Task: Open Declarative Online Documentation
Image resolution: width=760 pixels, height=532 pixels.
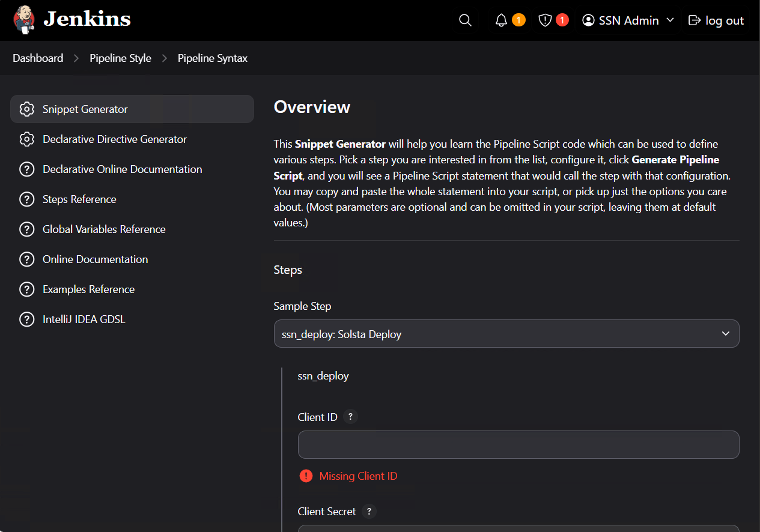Action: coord(122,169)
